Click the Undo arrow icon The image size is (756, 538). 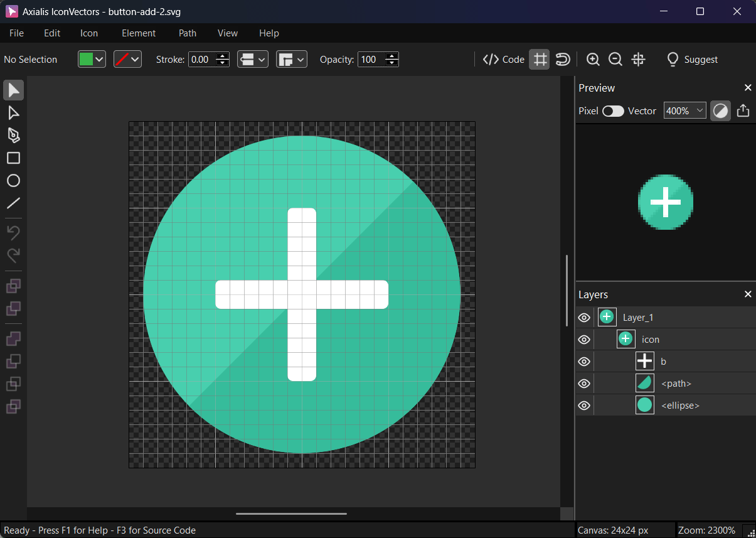click(13, 232)
